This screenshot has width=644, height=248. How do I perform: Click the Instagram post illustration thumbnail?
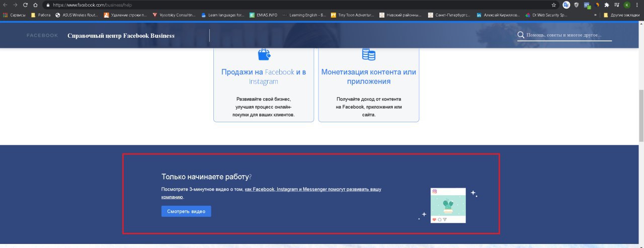pyautogui.click(x=448, y=205)
